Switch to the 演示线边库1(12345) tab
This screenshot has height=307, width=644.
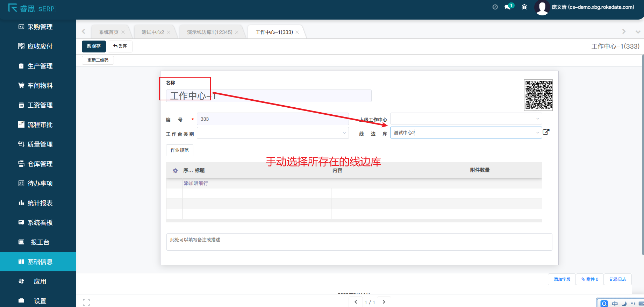pyautogui.click(x=209, y=32)
